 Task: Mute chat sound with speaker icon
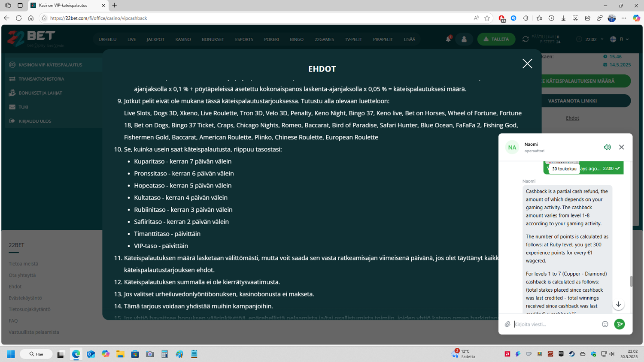tap(607, 147)
